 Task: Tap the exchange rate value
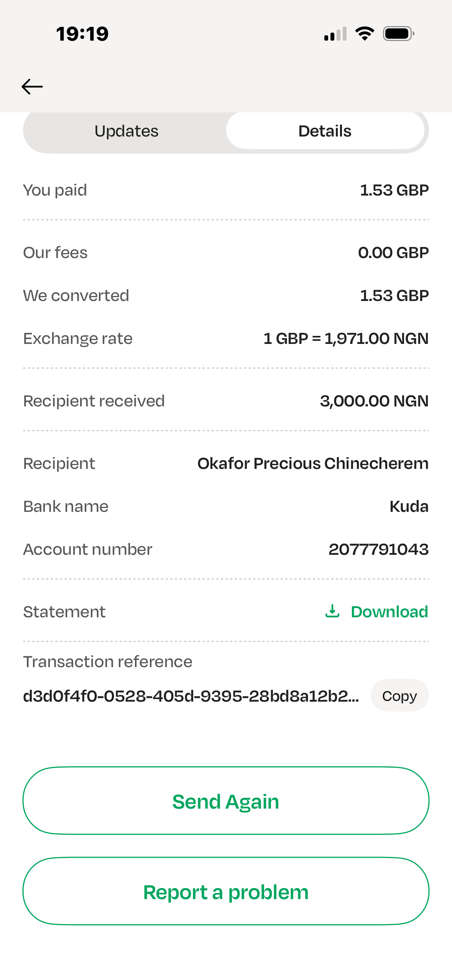coord(346,339)
